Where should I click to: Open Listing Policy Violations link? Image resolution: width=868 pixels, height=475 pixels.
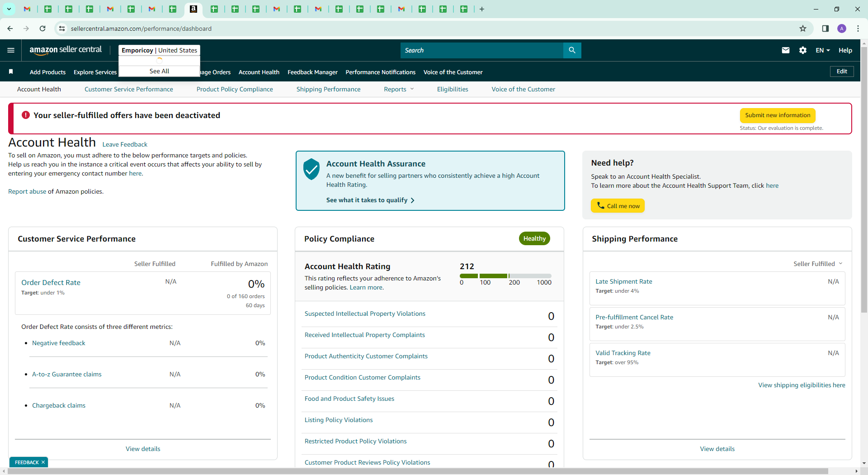tap(339, 420)
